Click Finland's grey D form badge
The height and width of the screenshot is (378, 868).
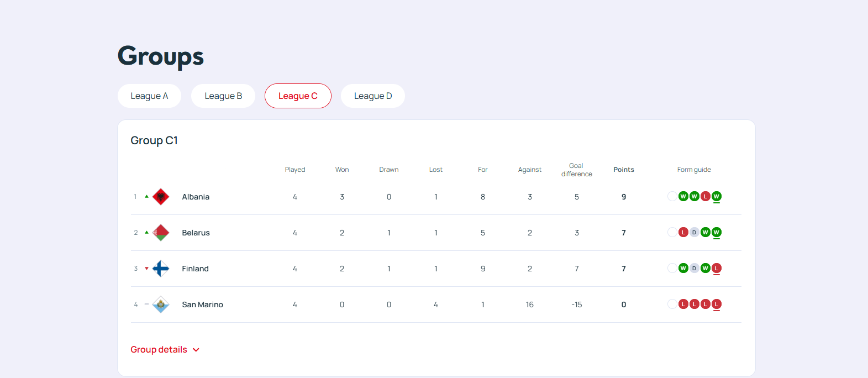point(695,268)
